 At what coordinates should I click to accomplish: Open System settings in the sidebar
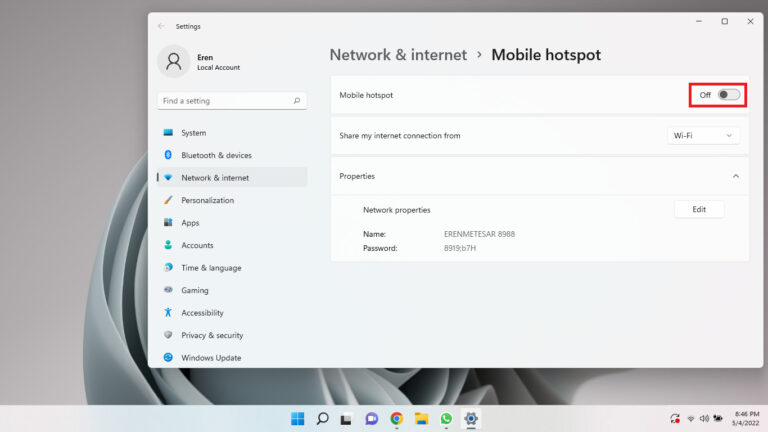232,133
